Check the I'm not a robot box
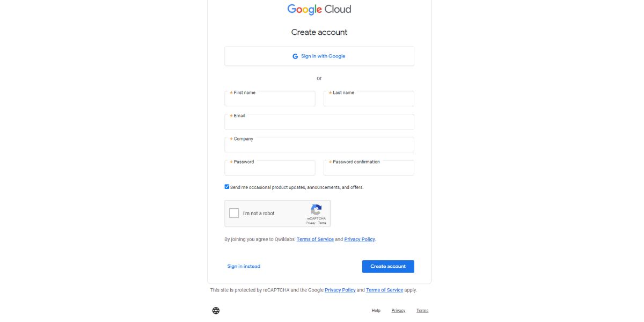This screenshot has height=322, width=644. [x=233, y=213]
